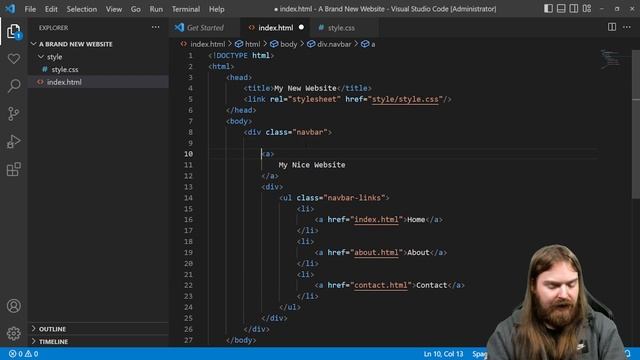Image resolution: width=640 pixels, height=360 pixels.
Task: Expand the TIMELINE section
Action: point(98,342)
